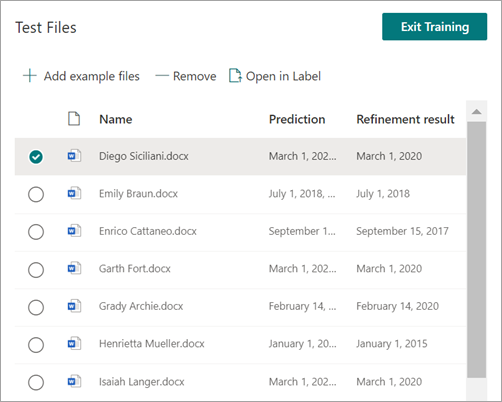Click refinement result July 1, 2018
Image resolution: width=502 pixels, height=402 pixels.
point(383,194)
